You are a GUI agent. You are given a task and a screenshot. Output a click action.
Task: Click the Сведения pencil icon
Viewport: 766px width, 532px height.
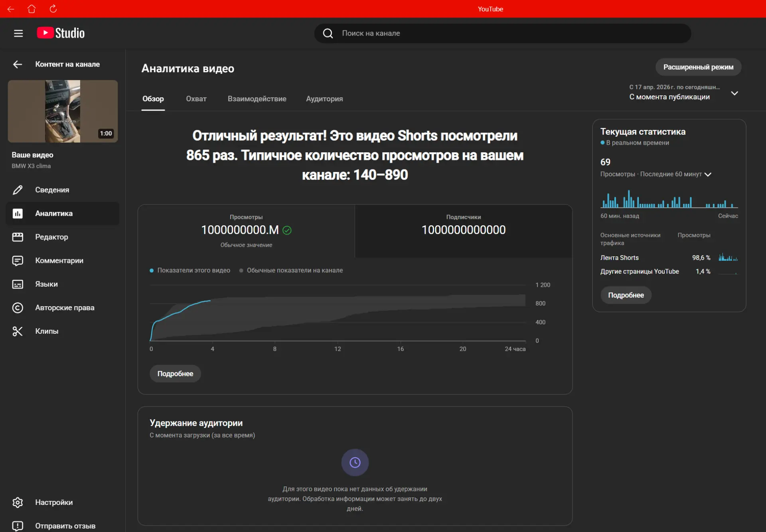[18, 190]
